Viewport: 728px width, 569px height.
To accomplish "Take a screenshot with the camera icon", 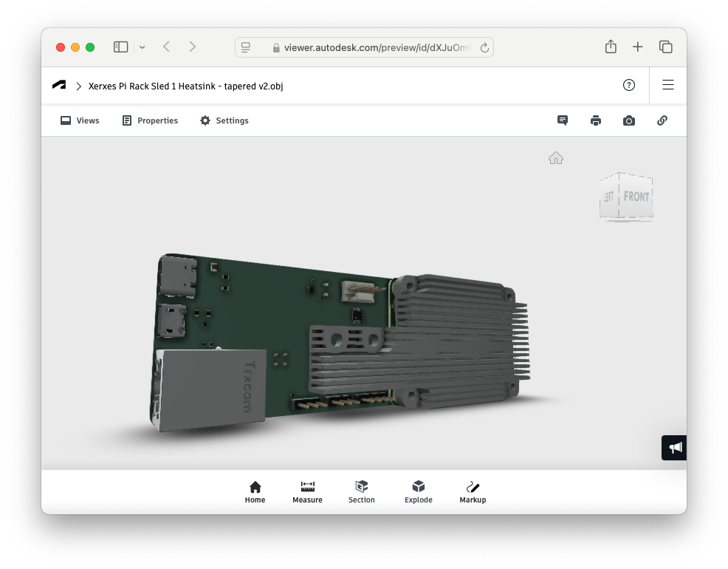I will tap(629, 120).
